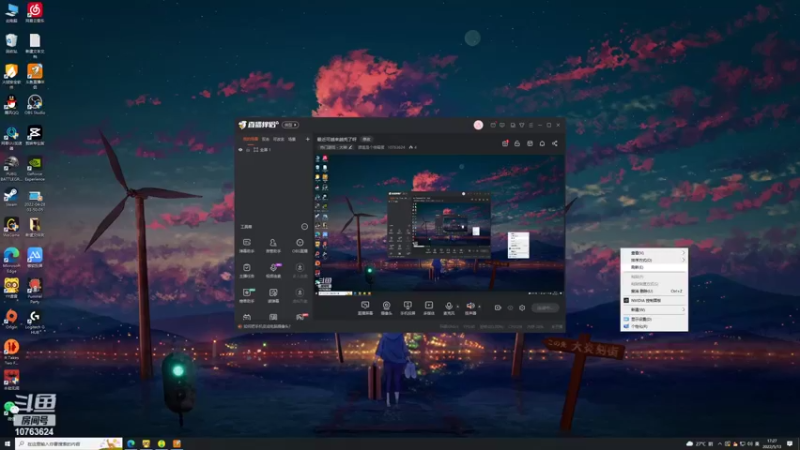The width and height of the screenshot is (800, 450).
Task: Click the microphone icon in Douyu toolbar
Action: 448,307
